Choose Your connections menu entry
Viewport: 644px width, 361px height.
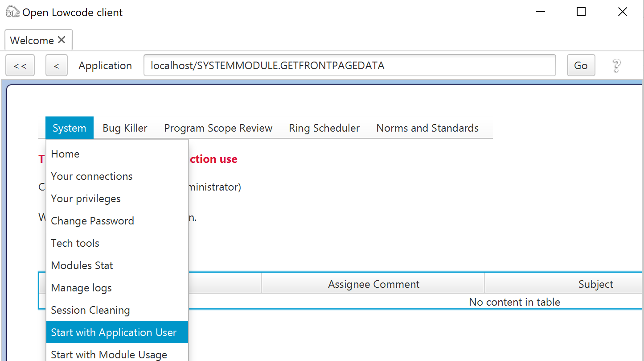point(91,176)
